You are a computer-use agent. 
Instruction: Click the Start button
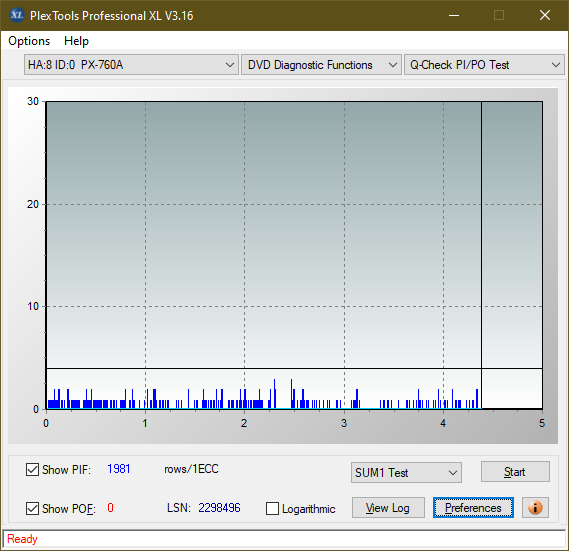515,472
